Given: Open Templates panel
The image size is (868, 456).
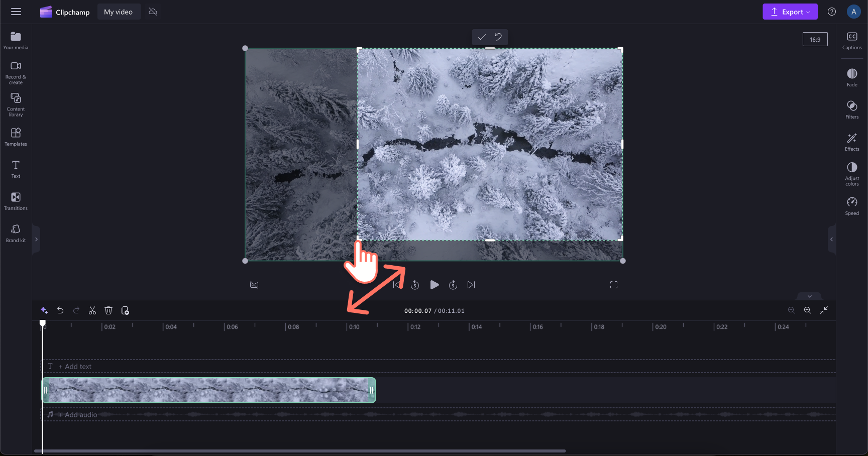Looking at the screenshot, I should pyautogui.click(x=16, y=137).
